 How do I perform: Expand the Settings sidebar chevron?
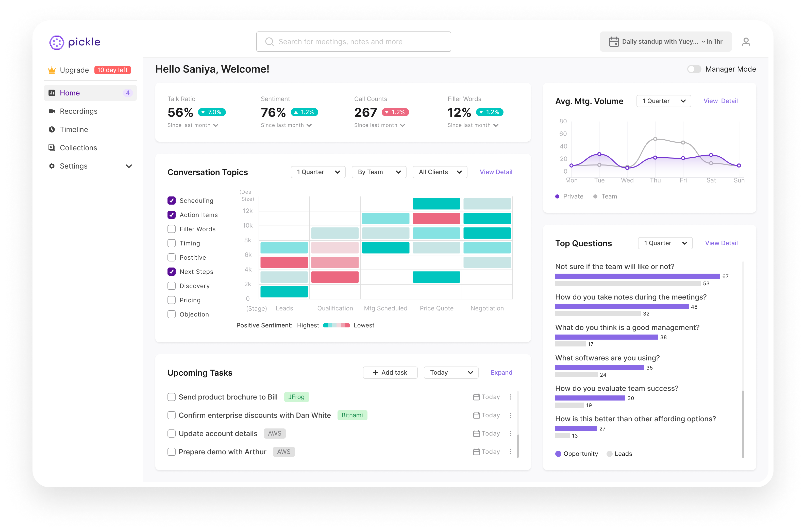(x=129, y=166)
